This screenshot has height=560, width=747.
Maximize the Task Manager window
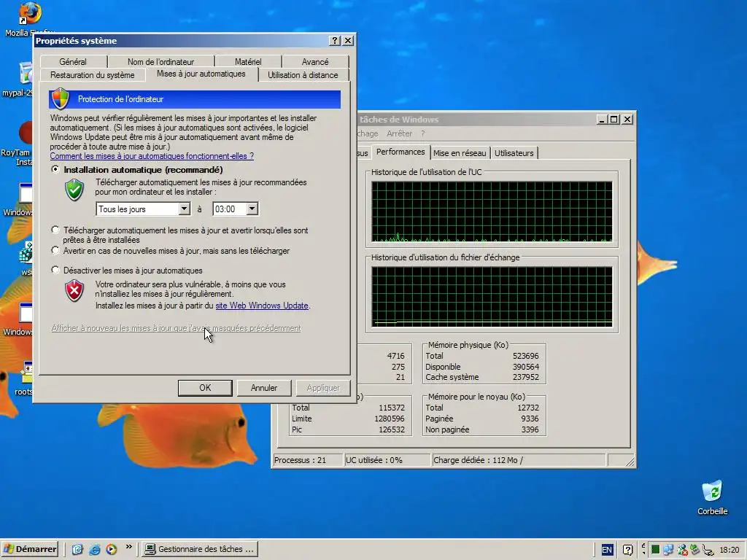614,120
